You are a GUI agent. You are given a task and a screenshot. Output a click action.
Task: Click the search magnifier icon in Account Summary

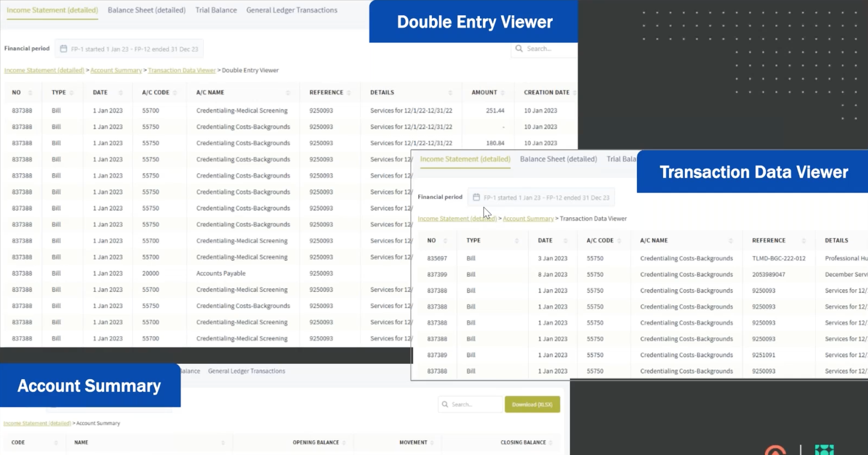[x=445, y=404]
